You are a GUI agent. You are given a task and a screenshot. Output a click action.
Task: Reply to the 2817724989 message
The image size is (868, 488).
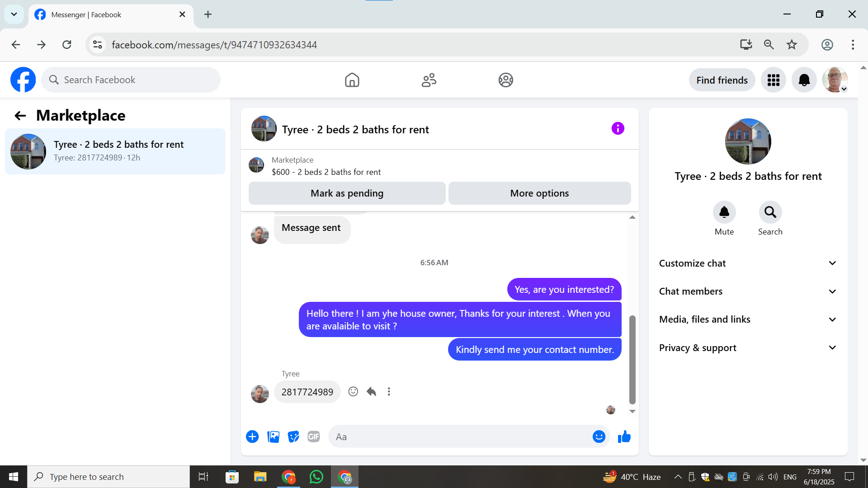371,391
